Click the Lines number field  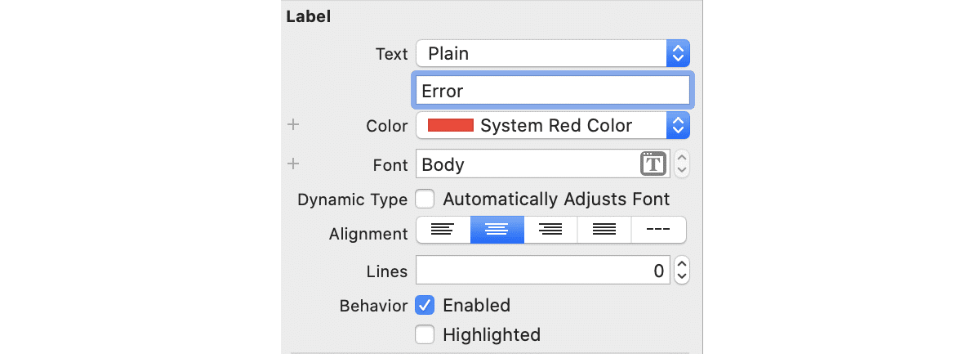[543, 271]
